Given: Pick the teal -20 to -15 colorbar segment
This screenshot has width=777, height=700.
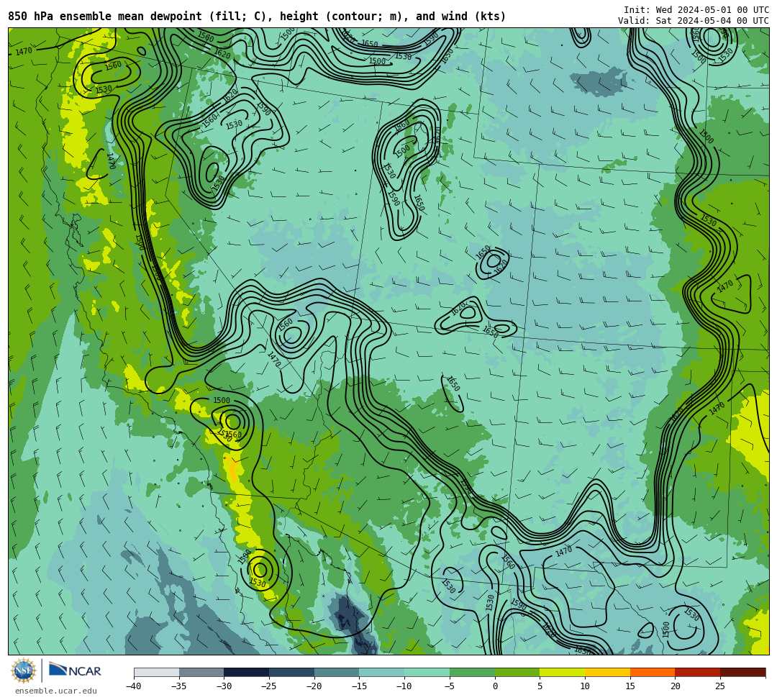Looking at the screenshot, I should point(337,672).
